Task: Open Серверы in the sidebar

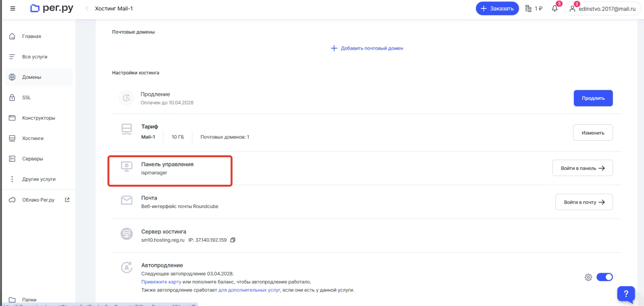Action: click(38, 159)
